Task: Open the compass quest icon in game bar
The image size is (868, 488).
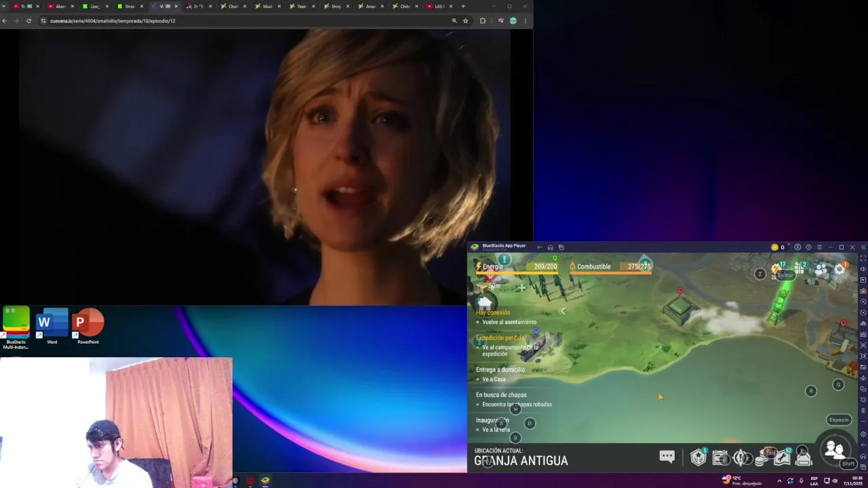Action: tap(741, 458)
